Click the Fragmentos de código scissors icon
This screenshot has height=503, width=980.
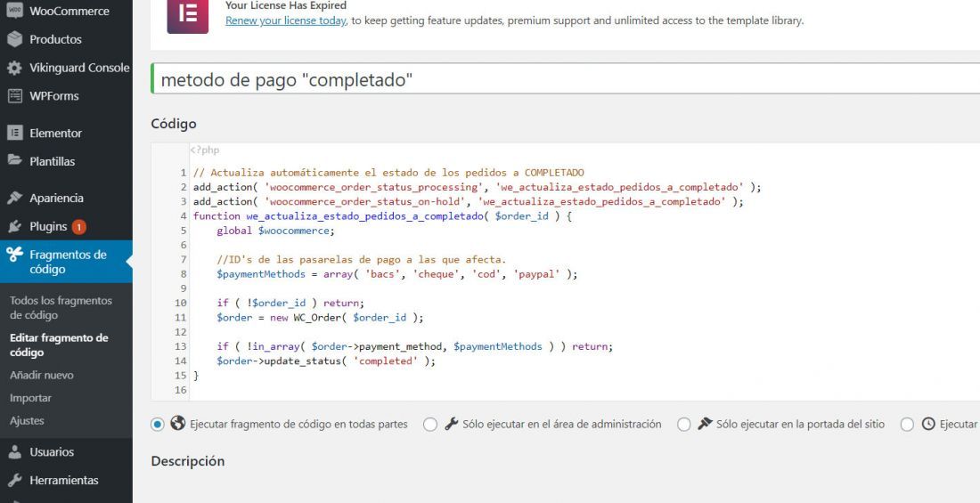(14, 255)
